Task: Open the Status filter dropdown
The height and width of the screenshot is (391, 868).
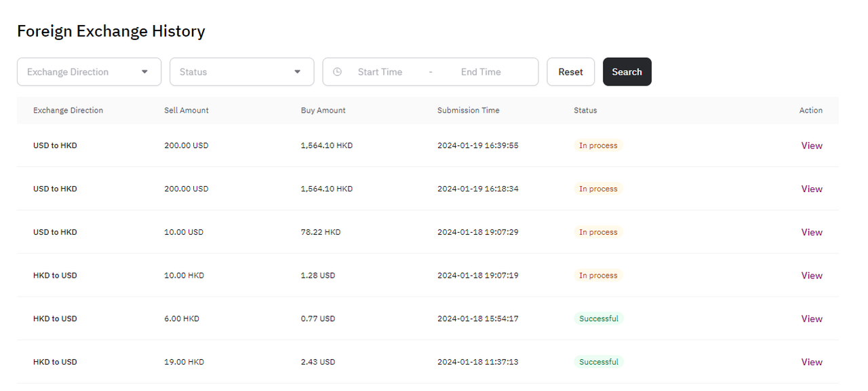Action: [x=241, y=72]
